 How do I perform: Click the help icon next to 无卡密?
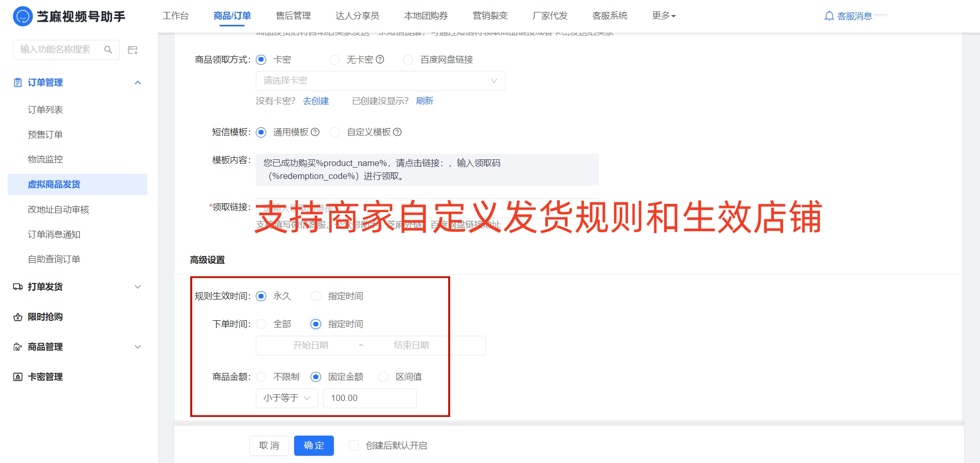(380, 59)
